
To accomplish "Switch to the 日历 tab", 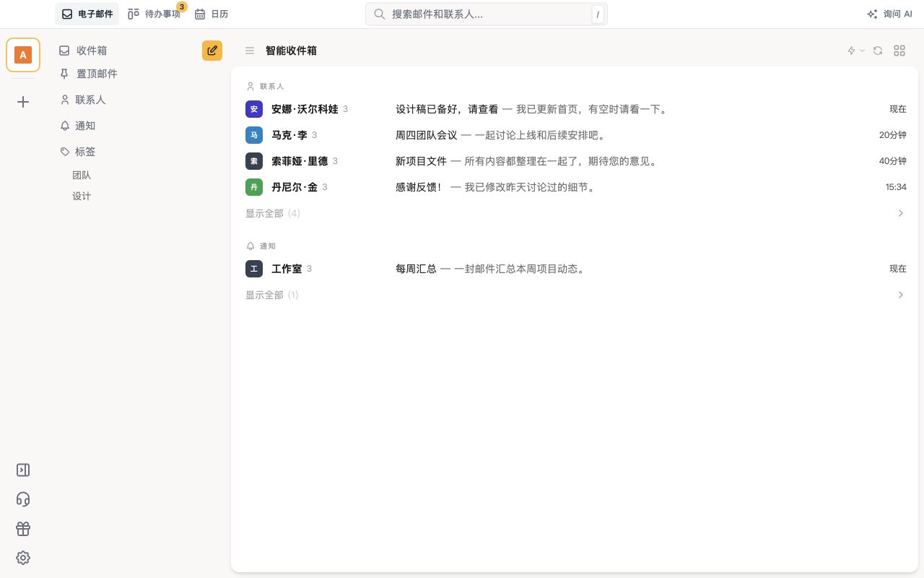I will 211,14.
